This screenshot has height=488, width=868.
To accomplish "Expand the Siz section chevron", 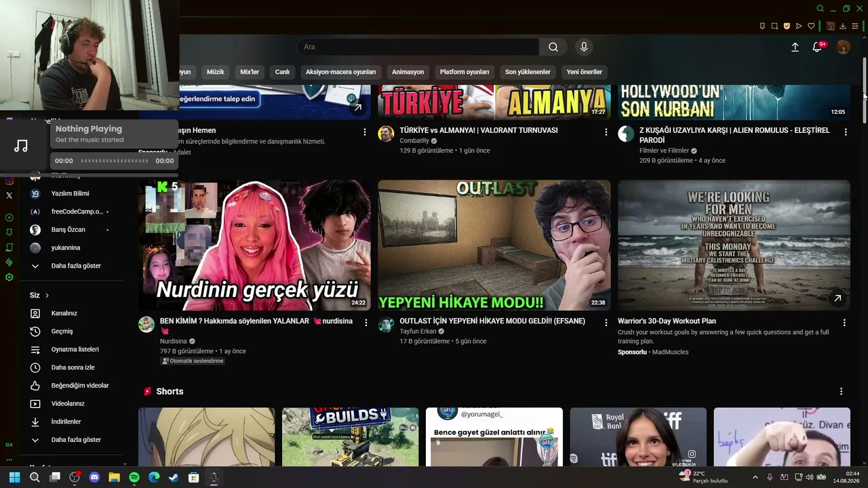I will (x=47, y=296).
